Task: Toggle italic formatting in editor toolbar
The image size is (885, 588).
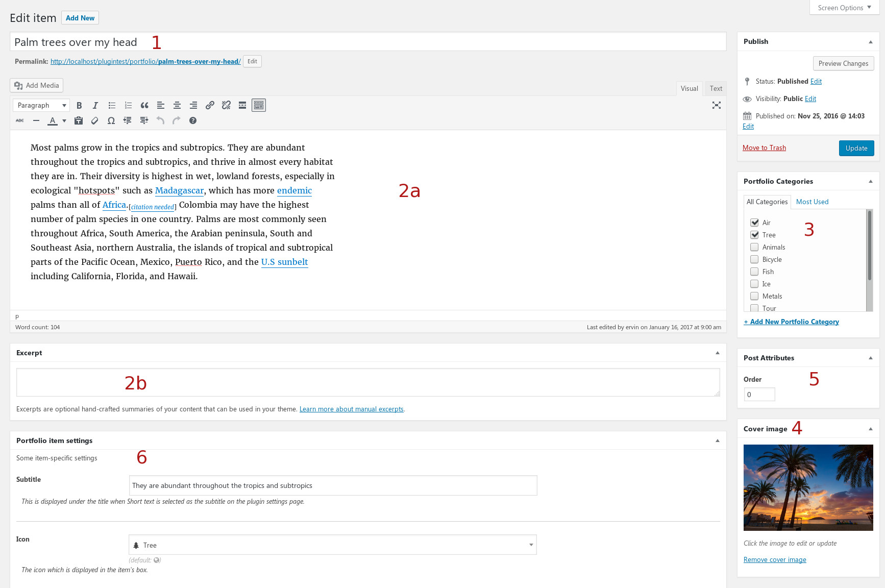Action: pos(95,105)
